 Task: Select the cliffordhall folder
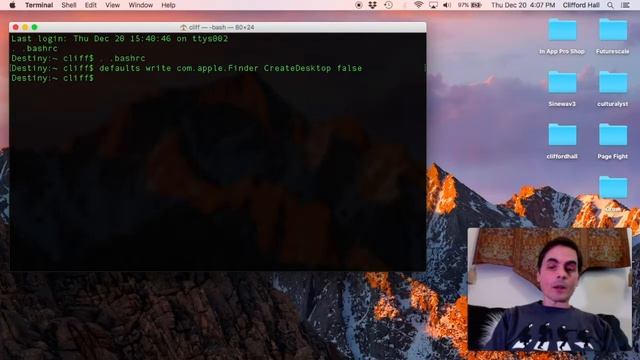pos(562,141)
